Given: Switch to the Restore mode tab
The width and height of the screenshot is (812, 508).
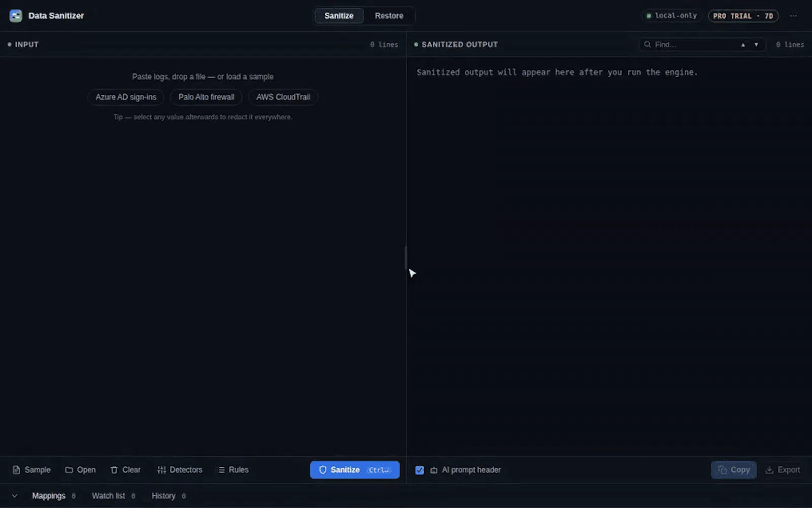Looking at the screenshot, I should point(389,16).
